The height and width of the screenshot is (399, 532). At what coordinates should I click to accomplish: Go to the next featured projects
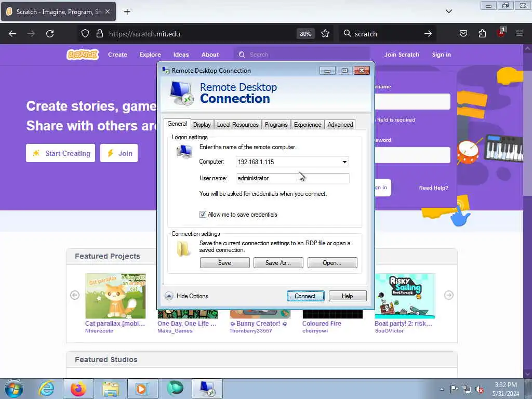(x=448, y=295)
